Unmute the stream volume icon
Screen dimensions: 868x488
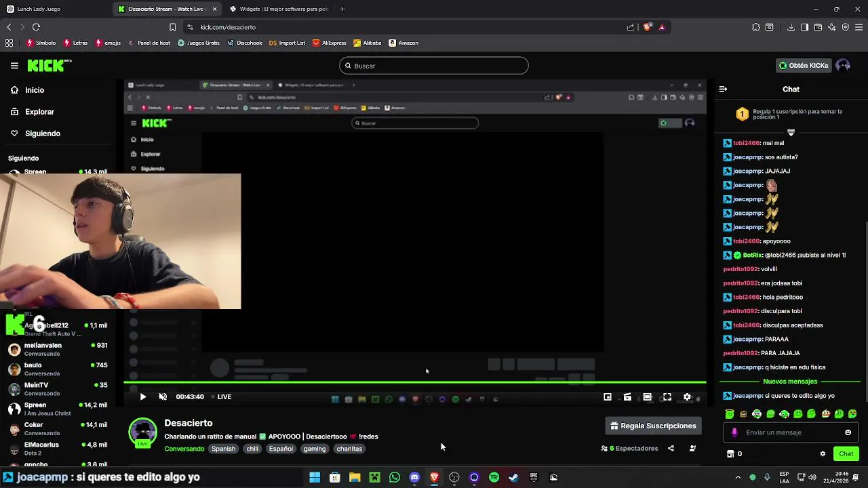pyautogui.click(x=163, y=397)
